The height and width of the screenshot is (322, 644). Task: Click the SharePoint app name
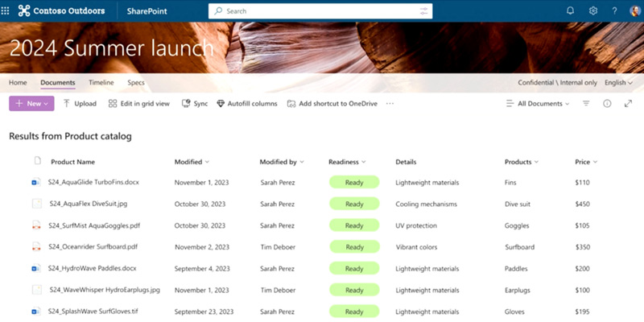147,11
